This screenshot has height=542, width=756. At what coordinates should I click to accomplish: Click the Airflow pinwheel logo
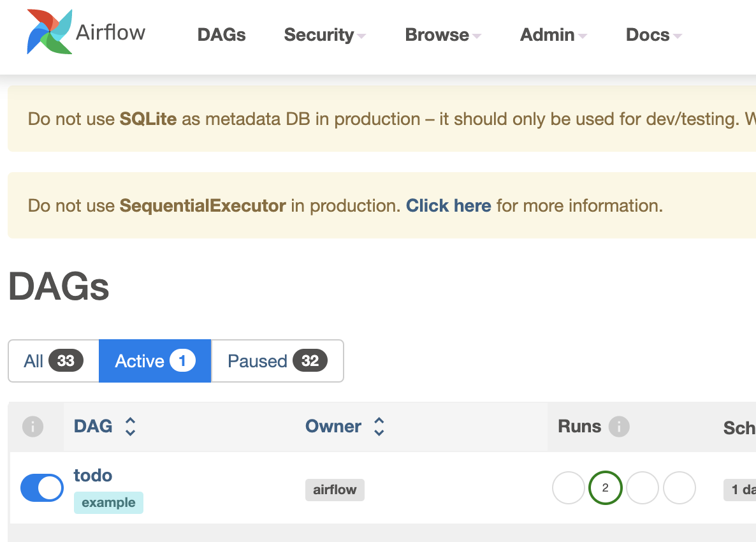49,32
